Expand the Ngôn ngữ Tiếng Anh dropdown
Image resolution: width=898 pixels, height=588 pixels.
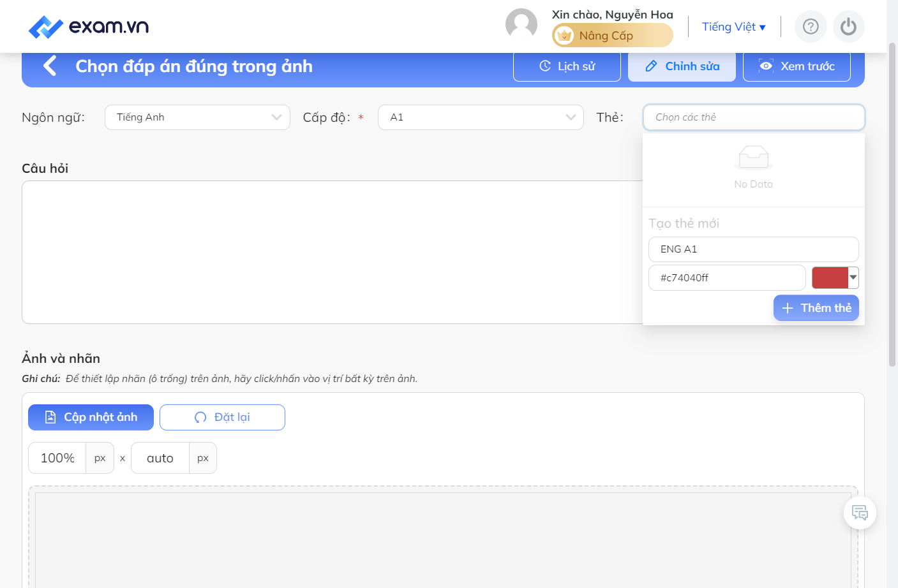(197, 117)
